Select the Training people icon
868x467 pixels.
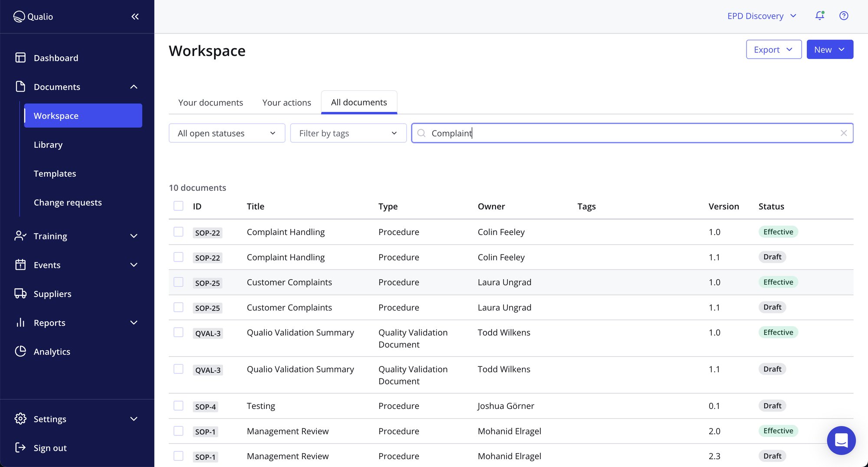(x=20, y=236)
